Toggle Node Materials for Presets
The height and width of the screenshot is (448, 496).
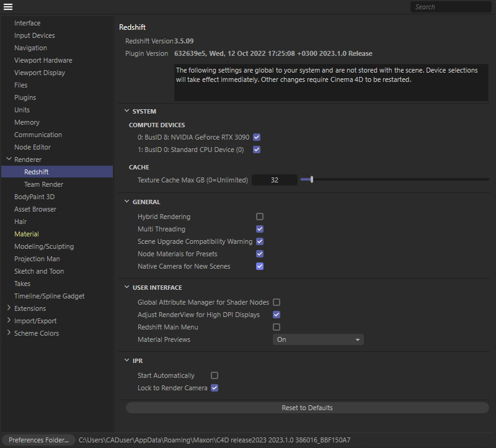click(x=260, y=254)
